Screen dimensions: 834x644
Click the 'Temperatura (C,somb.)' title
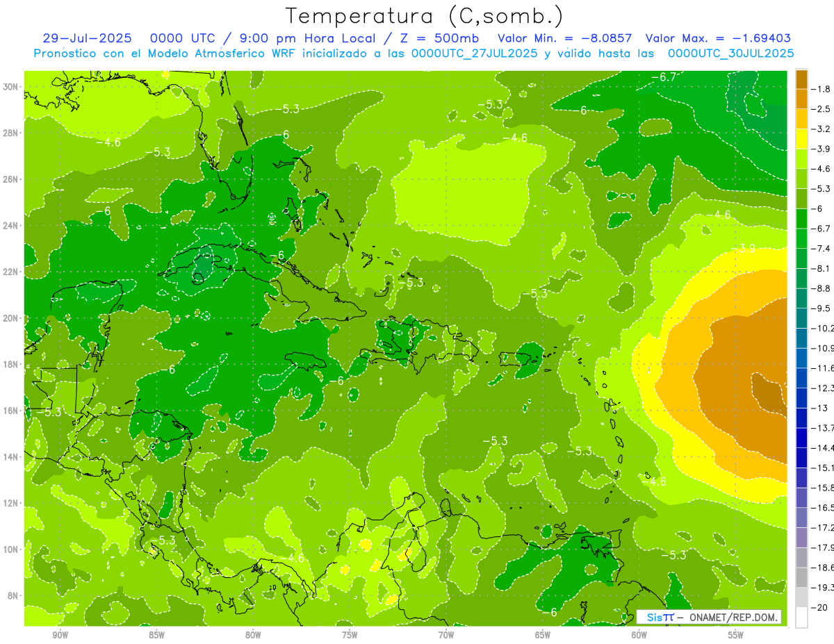coord(424,16)
